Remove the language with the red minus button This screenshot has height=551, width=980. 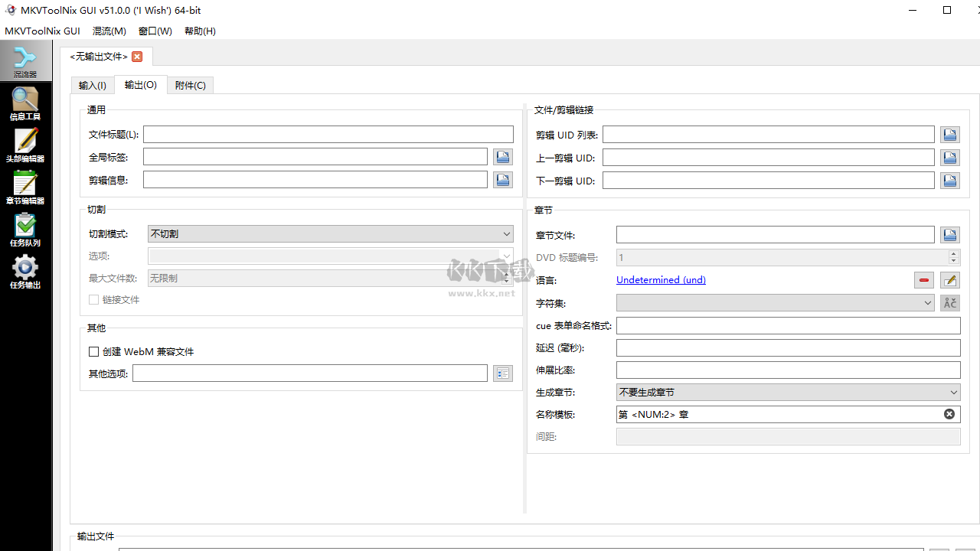(x=923, y=279)
